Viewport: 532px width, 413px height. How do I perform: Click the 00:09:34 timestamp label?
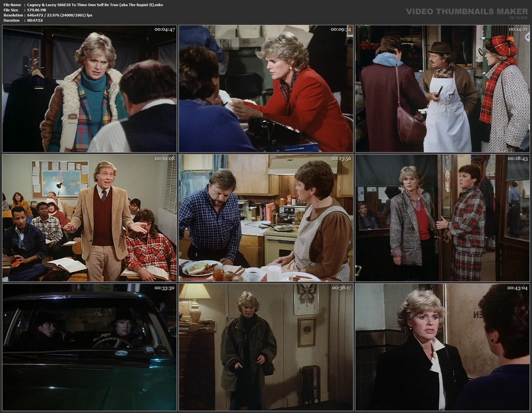click(341, 29)
